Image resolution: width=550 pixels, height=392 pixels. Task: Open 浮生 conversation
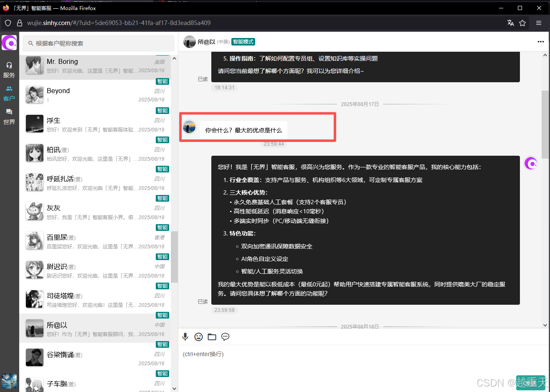95,124
